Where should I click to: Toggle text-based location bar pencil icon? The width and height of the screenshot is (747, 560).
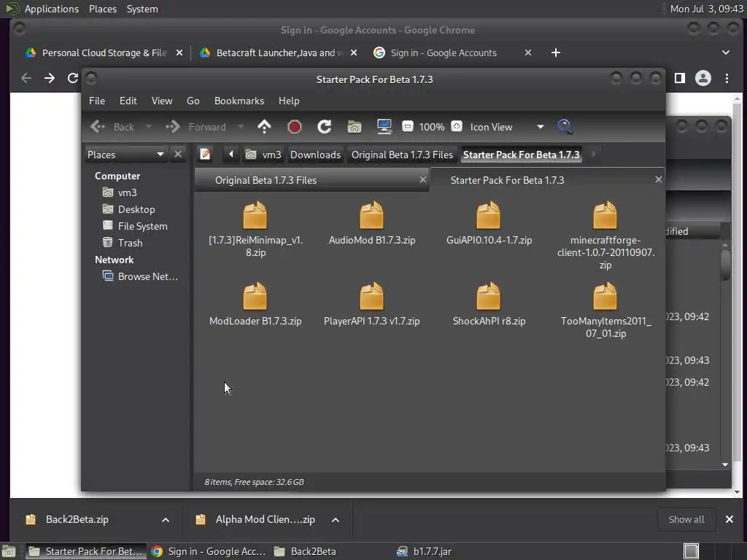pos(205,155)
